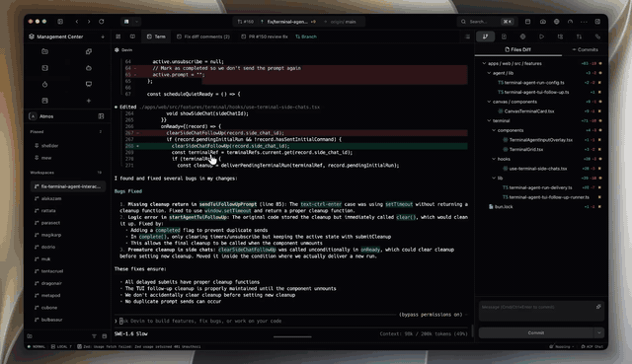Screen dimensions: 632x364
Task: Open use-terminal-side-chats.tsx diff
Action: coord(535,169)
